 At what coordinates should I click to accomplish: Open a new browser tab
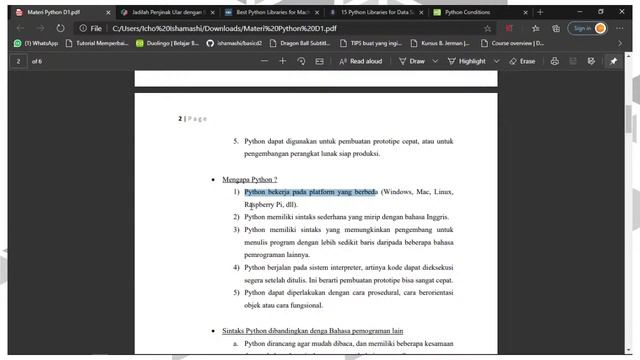click(x=540, y=12)
